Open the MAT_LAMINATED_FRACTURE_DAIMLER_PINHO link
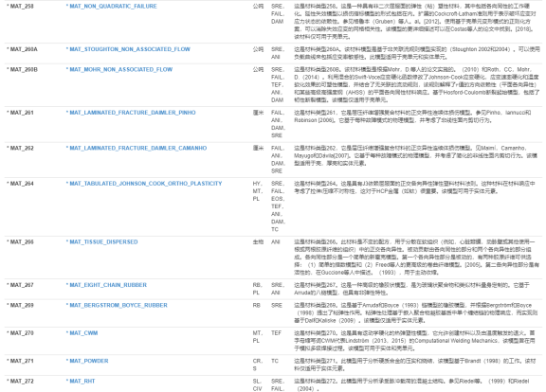Viewport: 546px width, 392px height. tap(131, 113)
